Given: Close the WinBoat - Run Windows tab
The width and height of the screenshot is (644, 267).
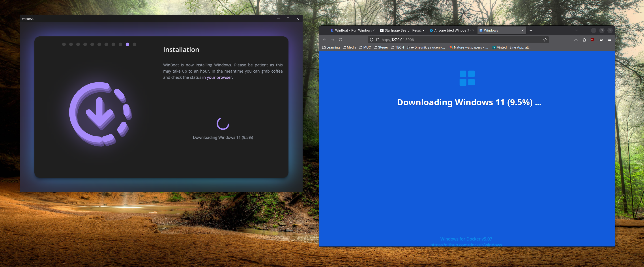Looking at the screenshot, I should (x=374, y=30).
